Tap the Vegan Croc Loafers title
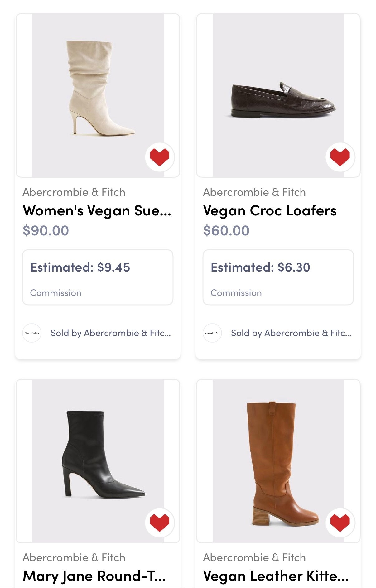Image resolution: width=376 pixels, height=588 pixels. 270,211
